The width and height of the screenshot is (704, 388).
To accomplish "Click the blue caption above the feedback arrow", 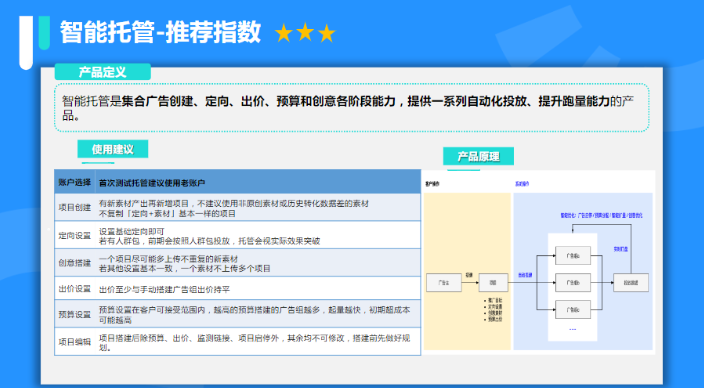I will 602,216.
